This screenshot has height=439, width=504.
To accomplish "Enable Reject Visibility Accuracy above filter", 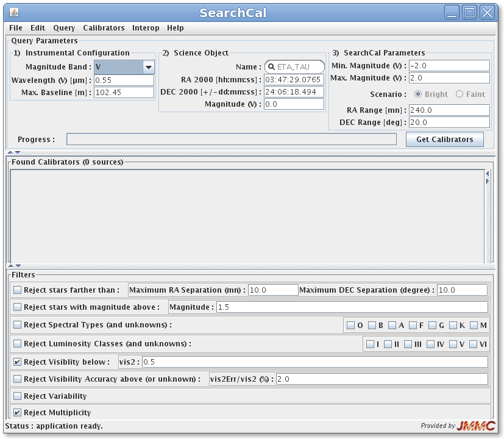I will (x=17, y=379).
